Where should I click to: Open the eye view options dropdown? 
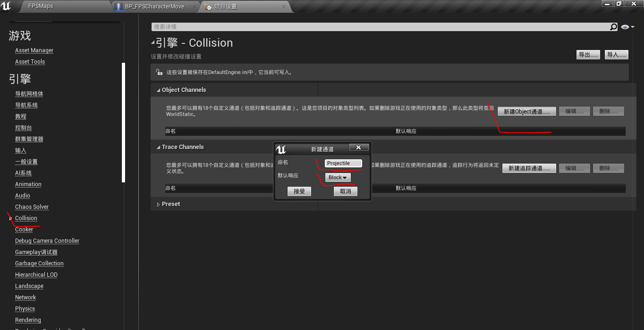click(x=627, y=27)
